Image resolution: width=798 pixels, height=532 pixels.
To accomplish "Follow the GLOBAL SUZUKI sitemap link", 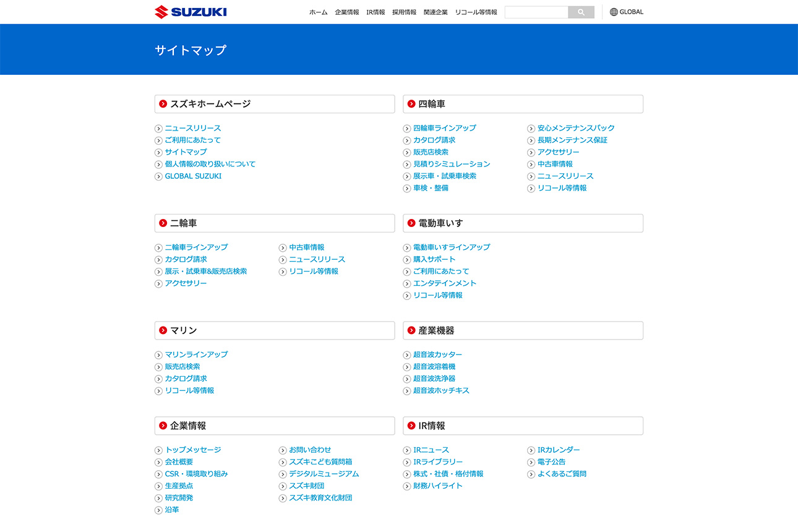I will (193, 176).
